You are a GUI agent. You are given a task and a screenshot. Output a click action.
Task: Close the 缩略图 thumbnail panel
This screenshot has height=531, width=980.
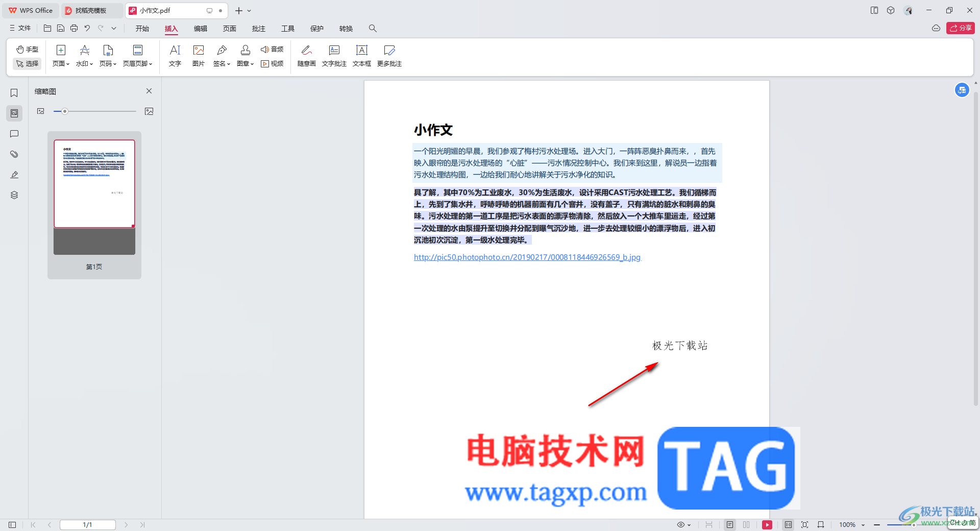149,91
